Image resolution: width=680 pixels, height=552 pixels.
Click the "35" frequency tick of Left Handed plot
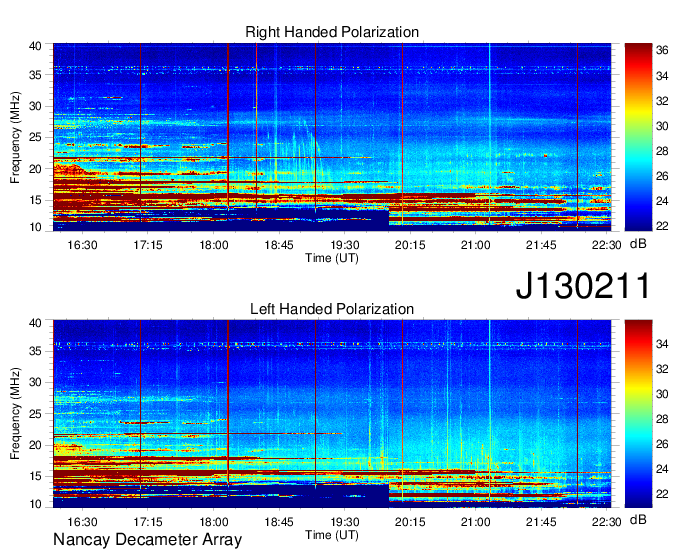point(35,351)
